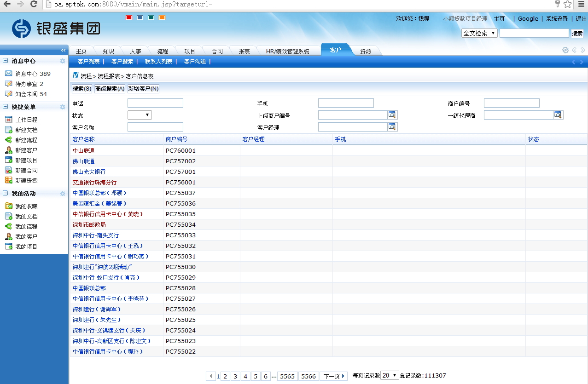588x384 pixels.
Task: Click gear icon beside 消息中心 header
Action: click(63, 61)
